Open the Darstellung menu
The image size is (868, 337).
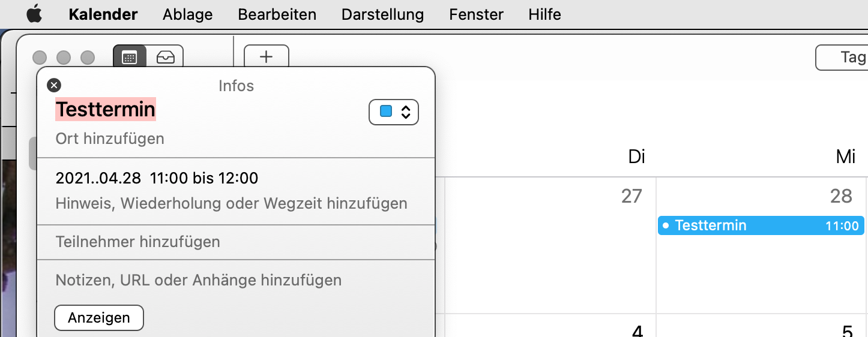pos(382,14)
